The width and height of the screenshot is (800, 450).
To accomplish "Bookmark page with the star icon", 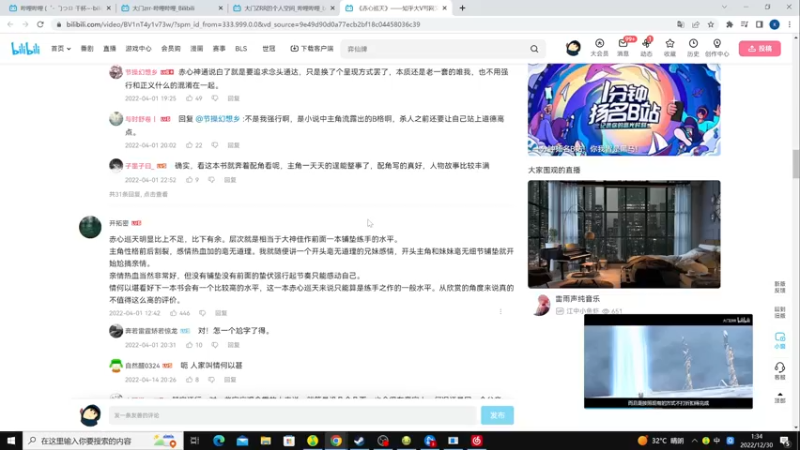I will pos(711,24).
